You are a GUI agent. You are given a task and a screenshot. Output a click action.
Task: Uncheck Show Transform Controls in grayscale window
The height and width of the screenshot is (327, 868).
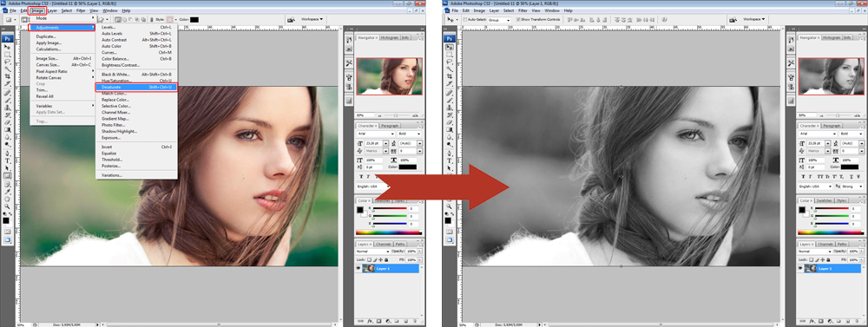518,19
